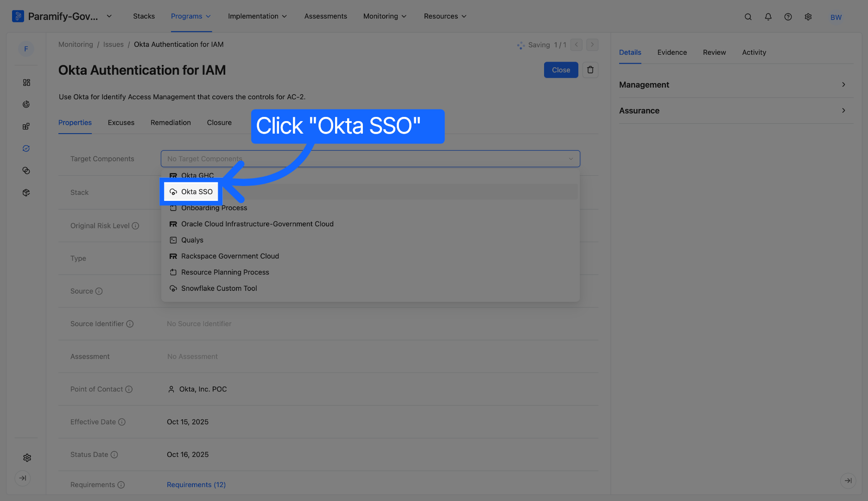Delete issue with trash icon
The image size is (868, 501).
click(x=590, y=70)
